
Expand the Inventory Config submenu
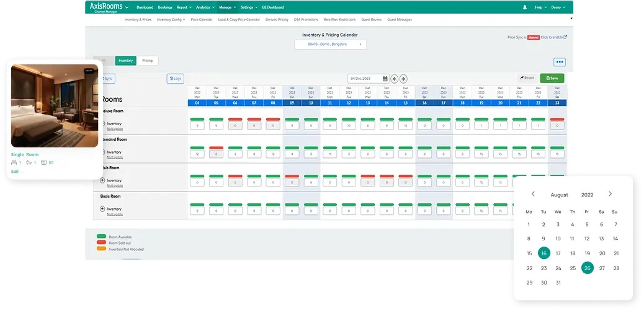(171, 19)
